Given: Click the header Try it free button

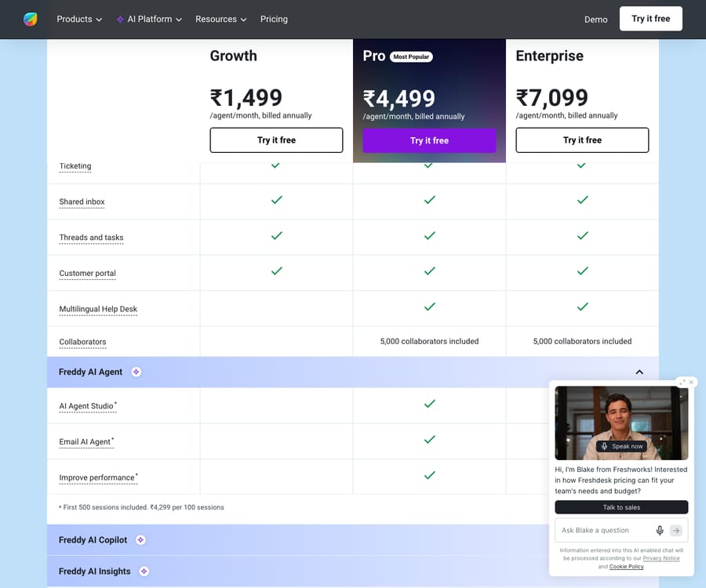Looking at the screenshot, I should (x=650, y=19).
